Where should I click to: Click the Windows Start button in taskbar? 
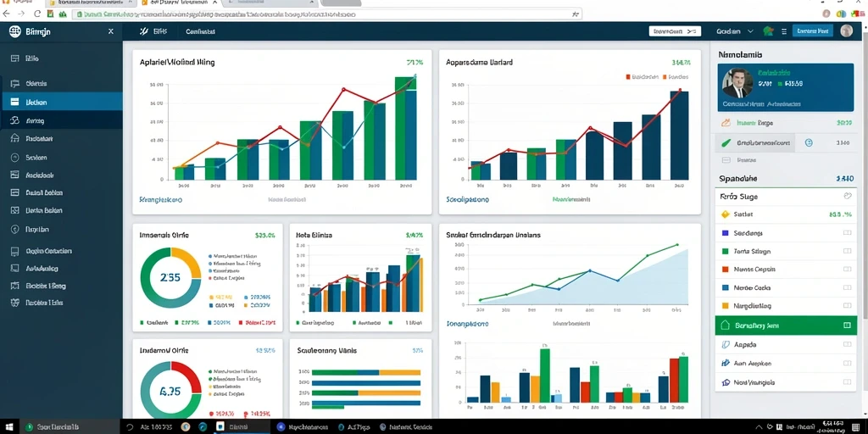click(11, 427)
